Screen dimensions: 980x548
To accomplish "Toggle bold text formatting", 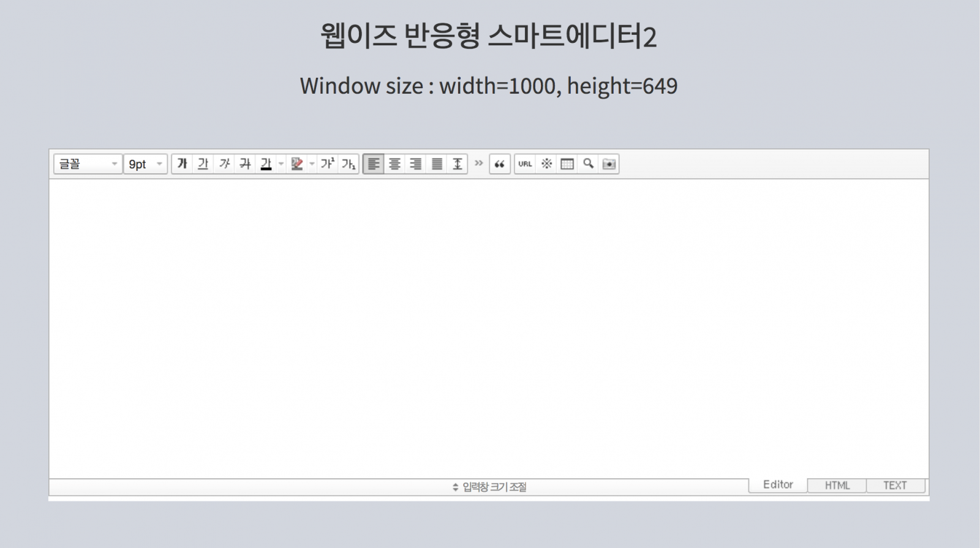I will pos(182,164).
